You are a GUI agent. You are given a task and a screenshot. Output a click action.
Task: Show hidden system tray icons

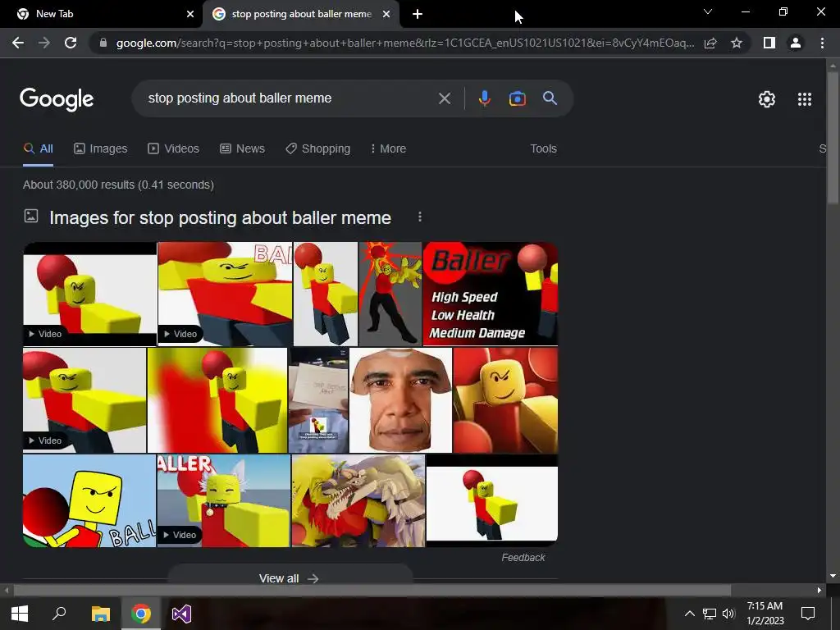689,614
